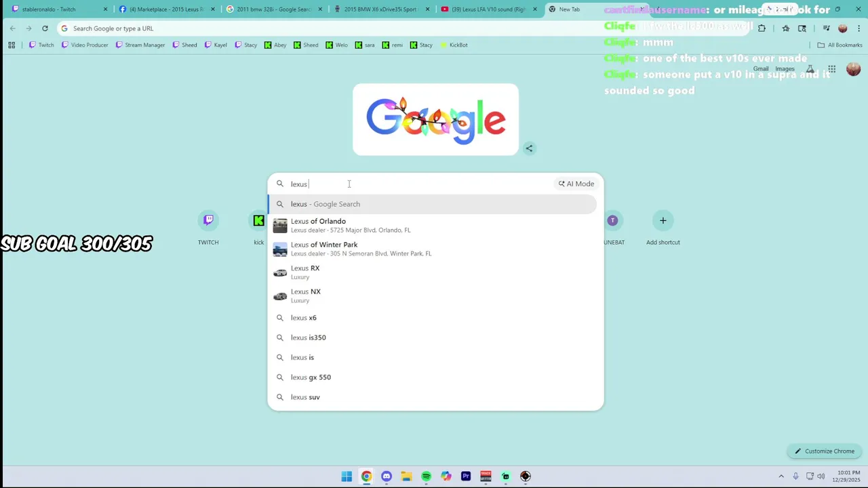Click the address bar URL field

coord(403,28)
